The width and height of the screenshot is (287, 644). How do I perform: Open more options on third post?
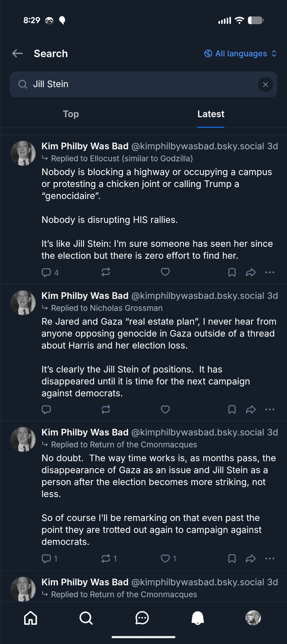coord(270,558)
